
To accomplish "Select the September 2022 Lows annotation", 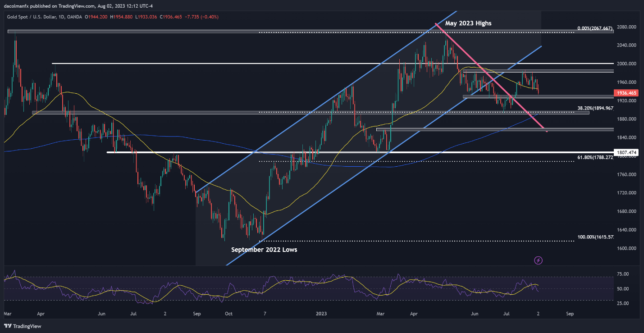I will coord(264,249).
